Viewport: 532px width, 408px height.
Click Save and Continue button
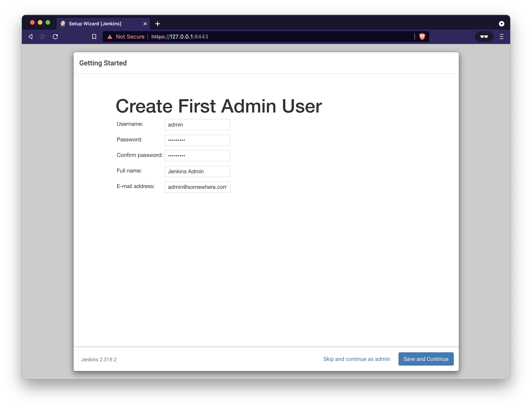(x=426, y=359)
